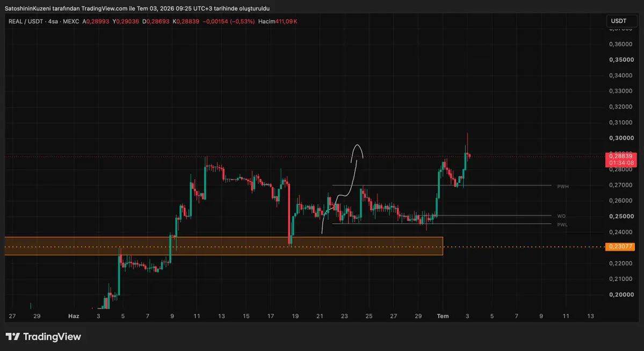
Task: Click the SatoshininKuzeni header caption text
Action: [x=137, y=8]
